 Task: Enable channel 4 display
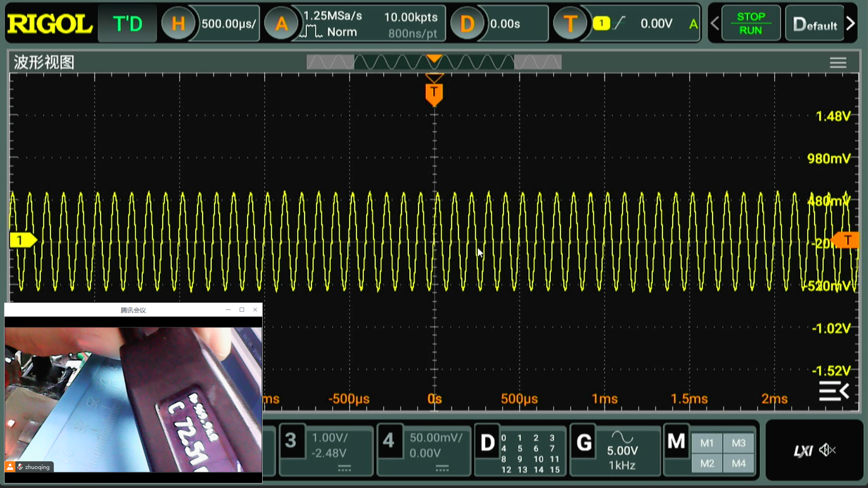pyautogui.click(x=389, y=441)
